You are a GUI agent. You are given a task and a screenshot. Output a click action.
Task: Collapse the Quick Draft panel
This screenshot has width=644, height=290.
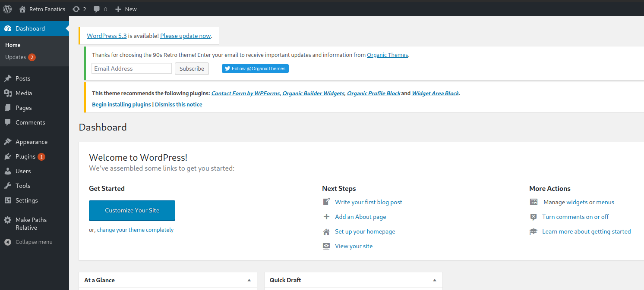click(x=434, y=280)
